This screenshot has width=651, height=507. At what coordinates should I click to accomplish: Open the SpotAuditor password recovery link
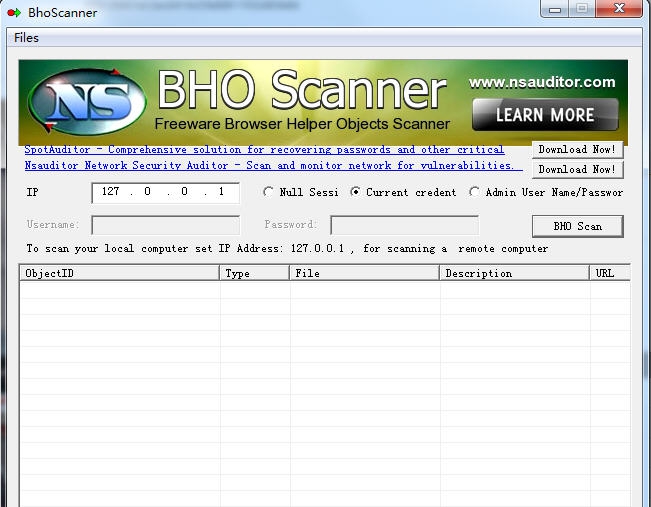pyautogui.click(x=264, y=149)
